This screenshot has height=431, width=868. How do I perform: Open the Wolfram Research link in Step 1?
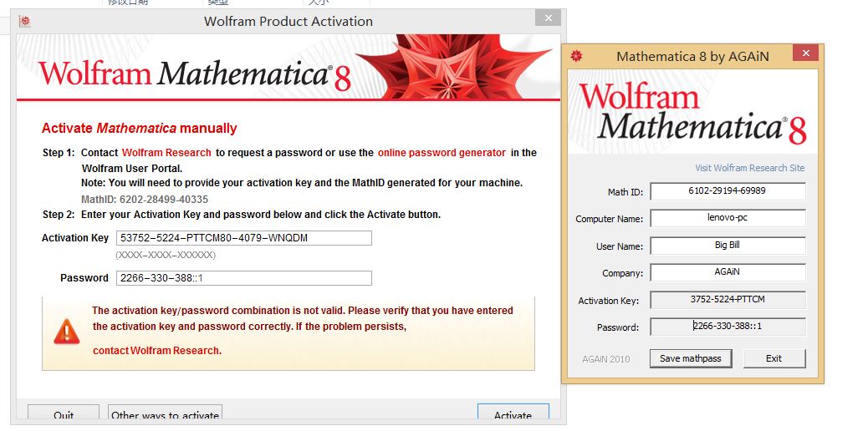pos(166,153)
